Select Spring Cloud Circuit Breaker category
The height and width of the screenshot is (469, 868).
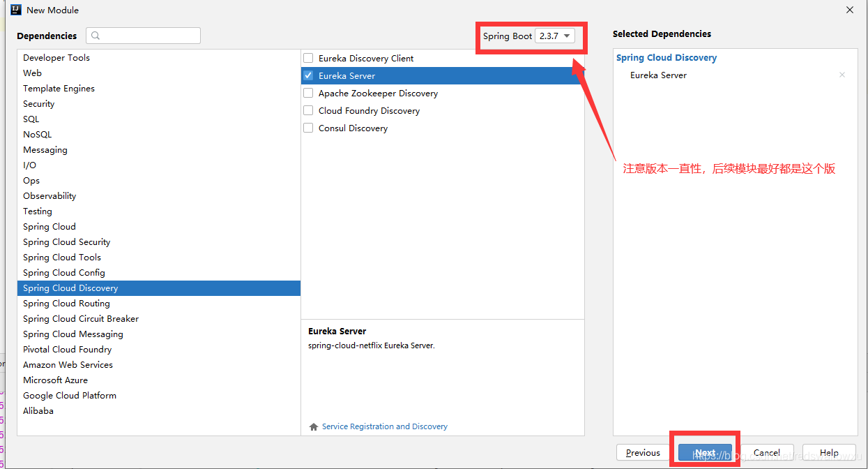[x=159, y=319]
